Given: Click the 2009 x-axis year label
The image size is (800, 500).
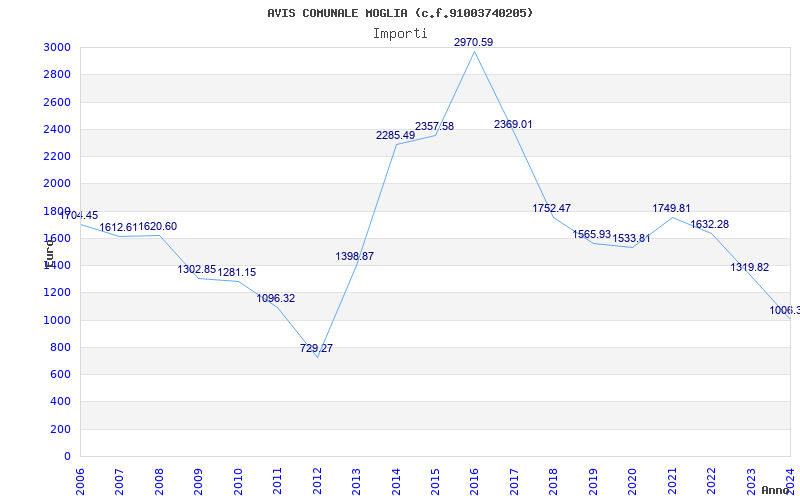Looking at the screenshot, I should pos(198,481).
